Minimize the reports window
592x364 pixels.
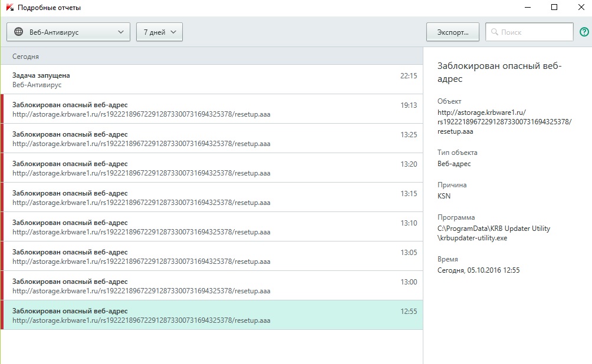(x=527, y=8)
